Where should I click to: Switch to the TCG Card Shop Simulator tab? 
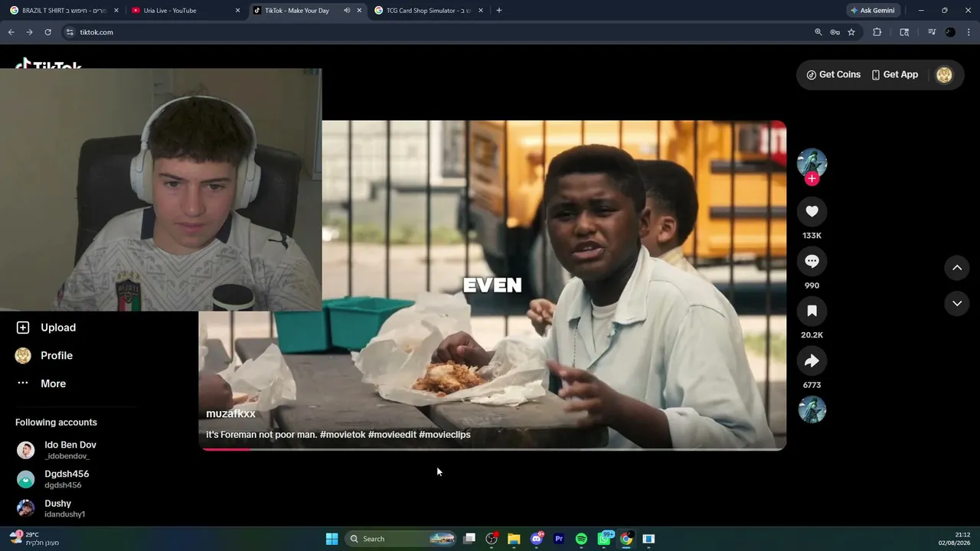(429, 11)
